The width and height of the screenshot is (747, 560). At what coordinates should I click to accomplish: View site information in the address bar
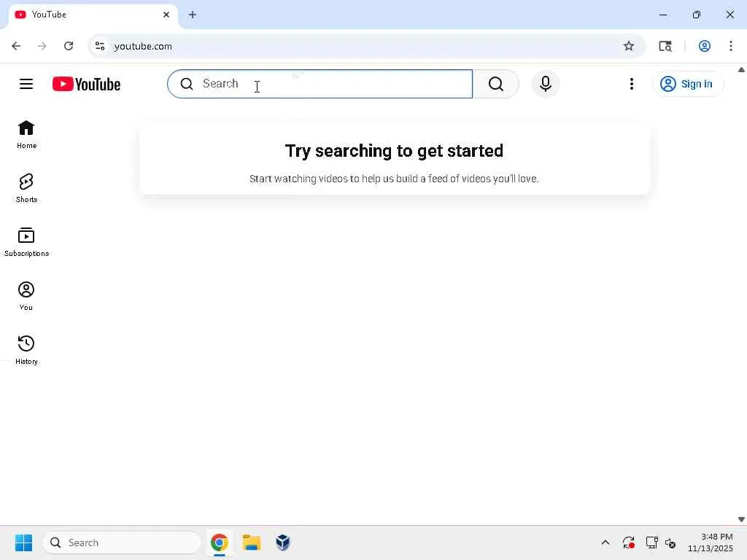(100, 46)
